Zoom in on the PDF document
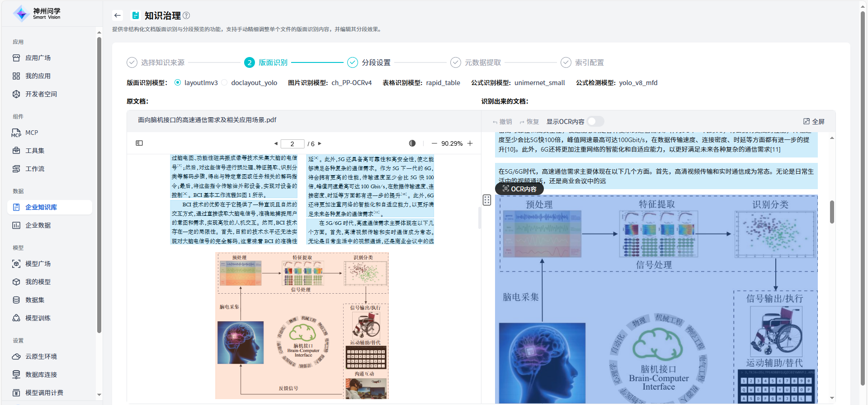Screen dimensions: 868x405 [470, 143]
